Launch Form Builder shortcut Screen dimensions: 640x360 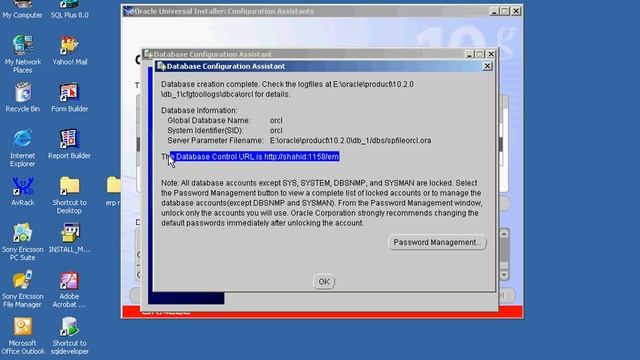click(x=69, y=98)
